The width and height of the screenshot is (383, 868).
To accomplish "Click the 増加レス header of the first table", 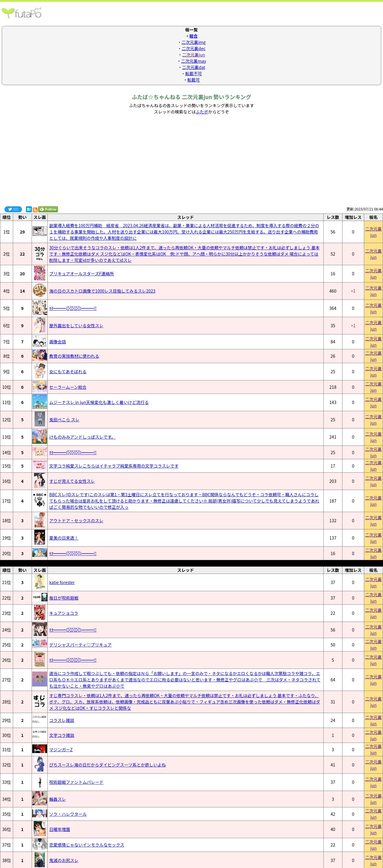I will 353,217.
